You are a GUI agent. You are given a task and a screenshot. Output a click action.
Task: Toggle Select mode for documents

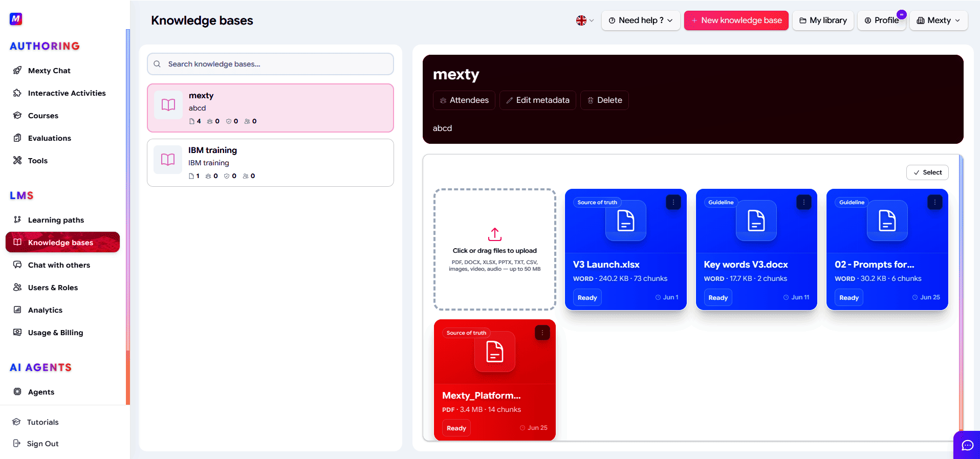927,172
